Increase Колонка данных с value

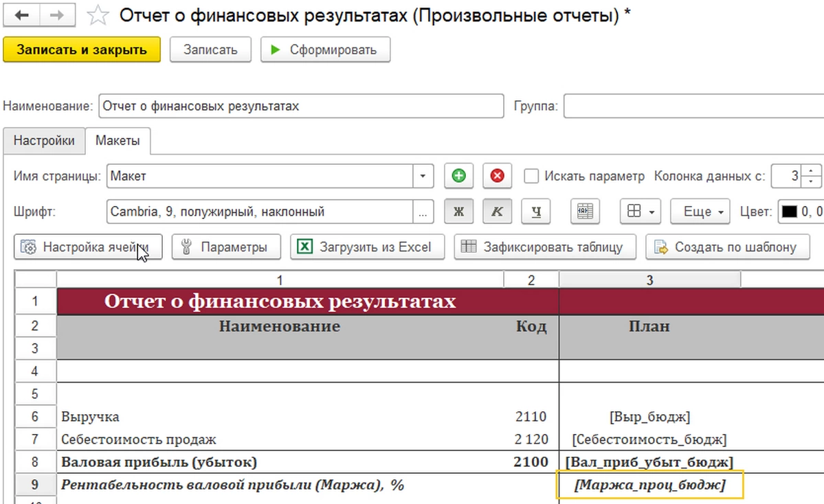pos(812,170)
